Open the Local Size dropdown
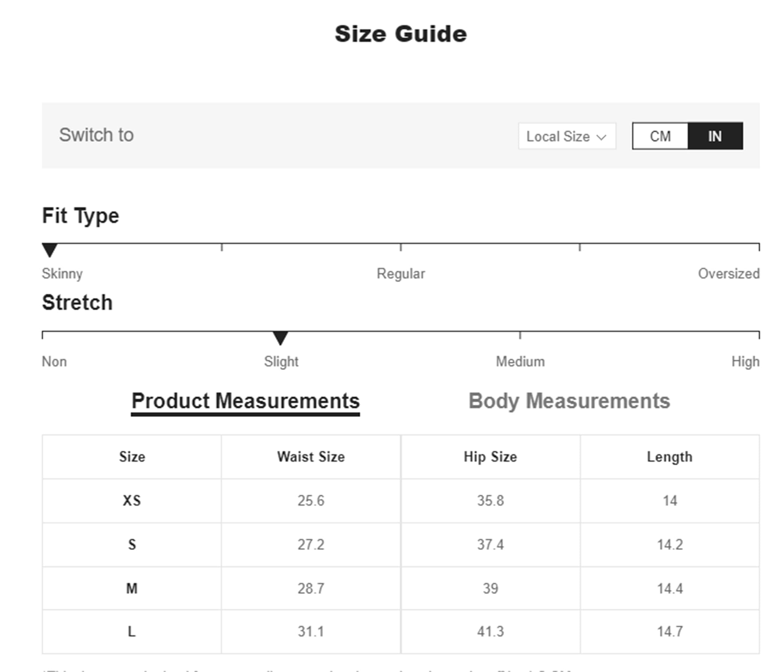 (566, 136)
